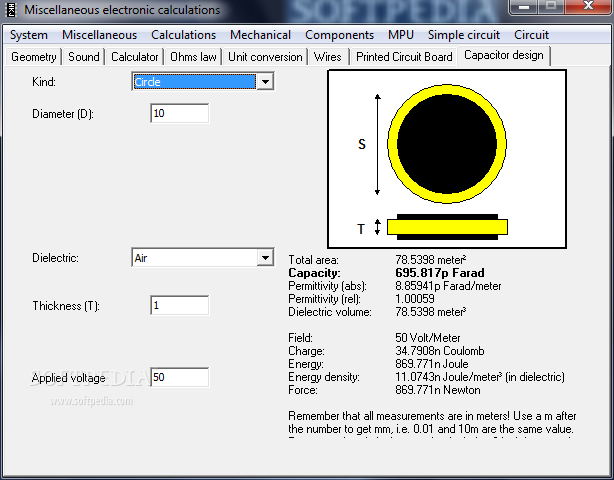Click the Permittivity (rel) value 1.00059
This screenshot has width=614, height=480.
[415, 299]
